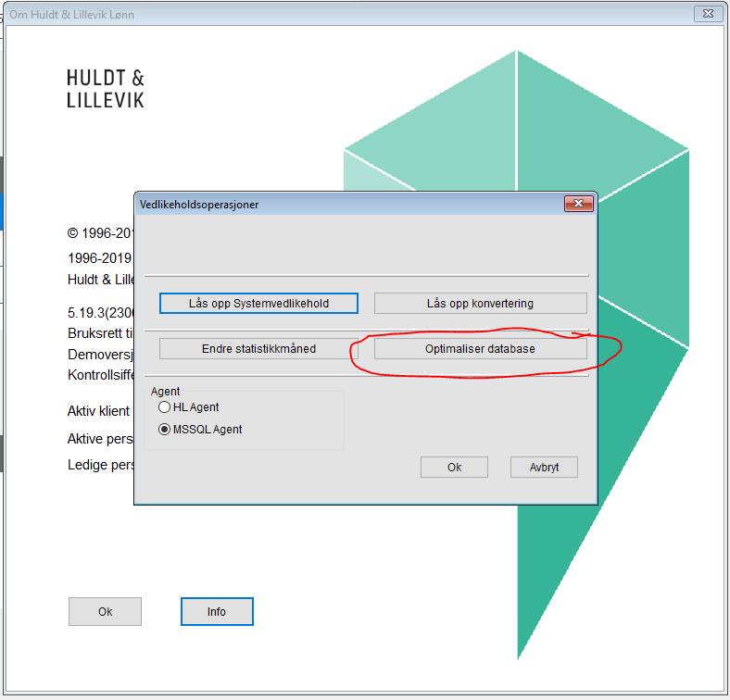The width and height of the screenshot is (730, 700).
Task: Click the Vedlikeholdsoperasjoner title text
Action: point(199,205)
